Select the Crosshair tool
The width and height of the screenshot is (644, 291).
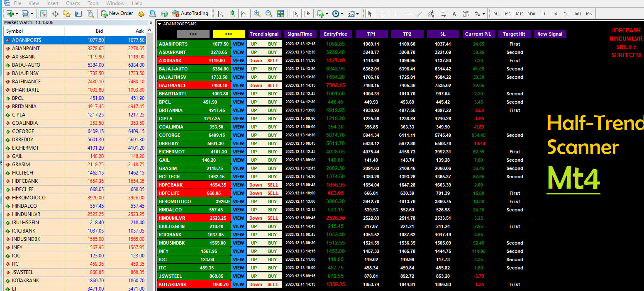(x=382, y=14)
